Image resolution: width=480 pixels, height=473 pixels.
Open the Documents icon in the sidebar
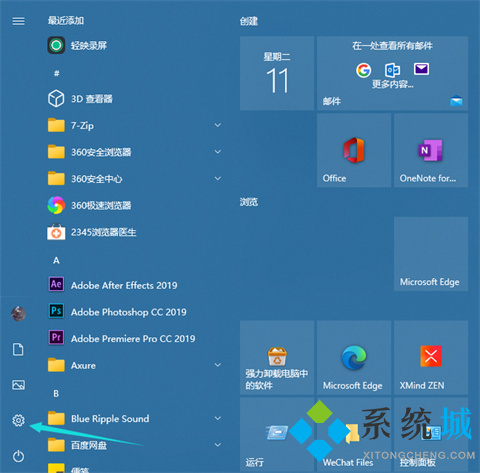coord(18,349)
